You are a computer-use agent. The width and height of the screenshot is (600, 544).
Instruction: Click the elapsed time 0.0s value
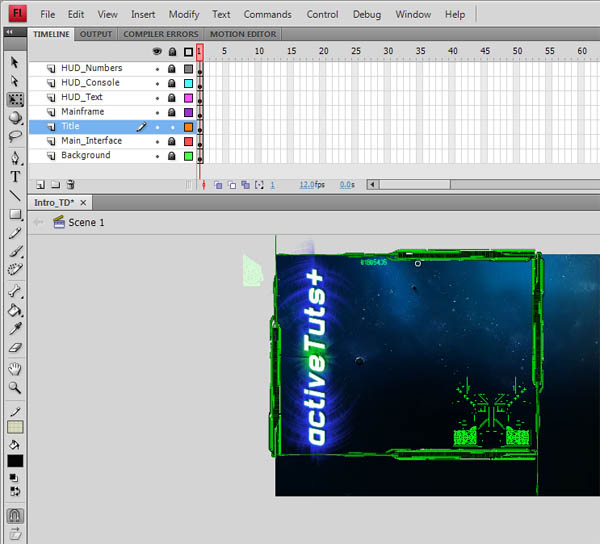click(345, 185)
